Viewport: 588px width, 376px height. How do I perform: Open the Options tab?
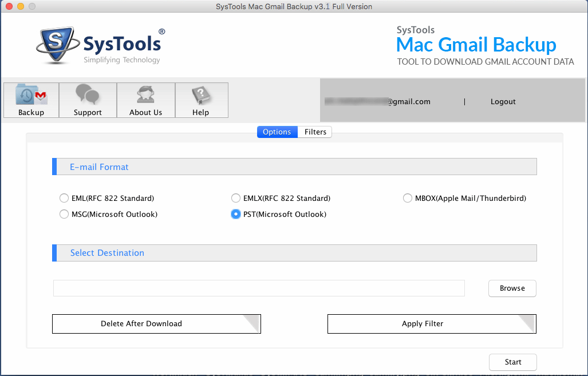[x=277, y=132]
